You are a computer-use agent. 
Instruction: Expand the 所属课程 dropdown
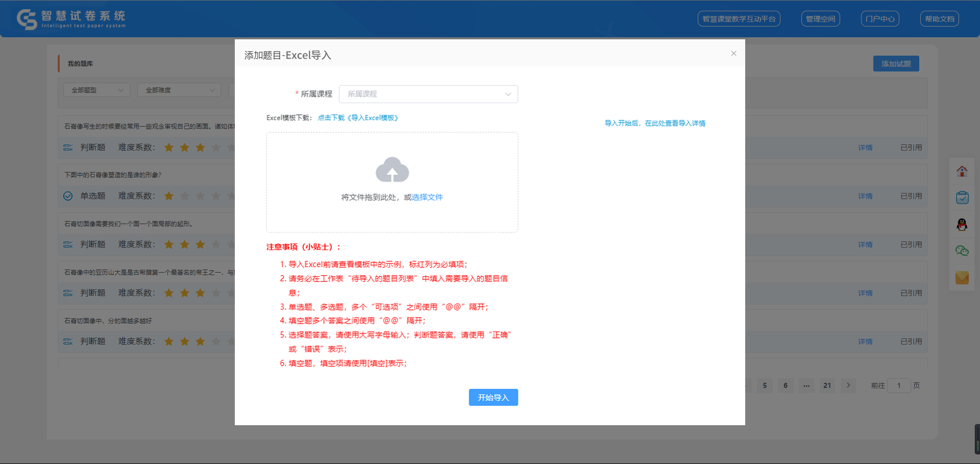coord(428,94)
